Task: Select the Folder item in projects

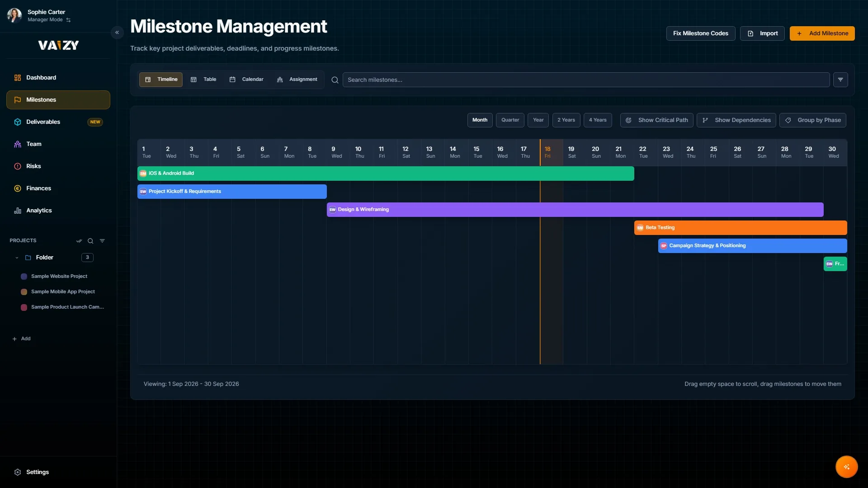Action: click(45, 258)
